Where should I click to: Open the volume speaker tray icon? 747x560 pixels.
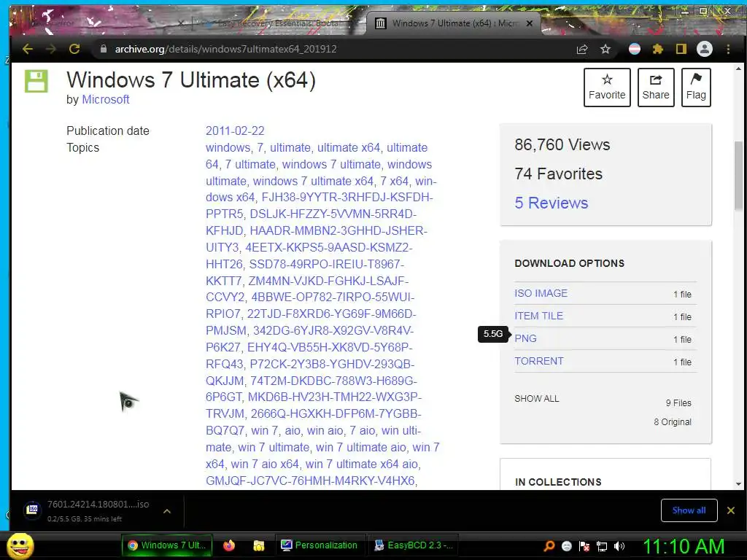619,546
